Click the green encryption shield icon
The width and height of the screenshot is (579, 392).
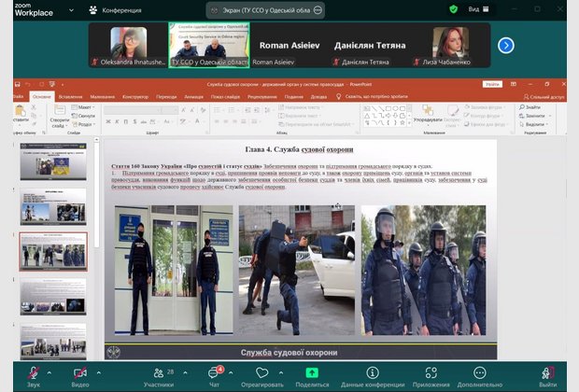[x=454, y=8]
